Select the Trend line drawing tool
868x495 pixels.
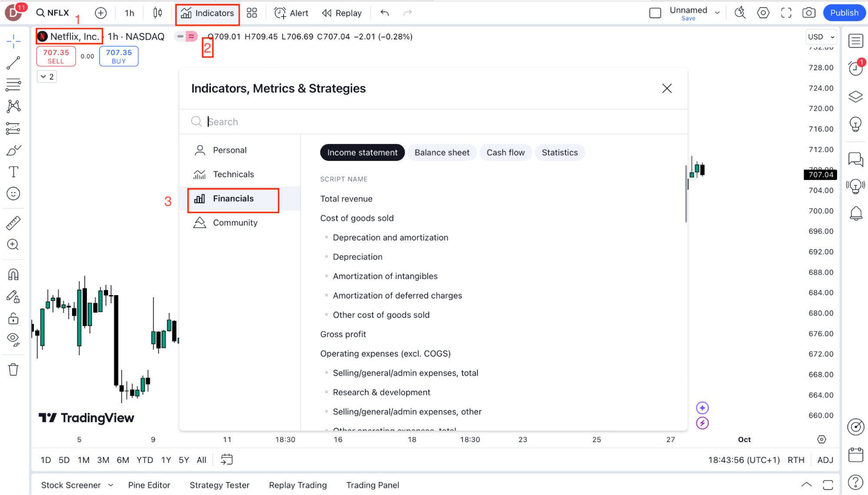(x=13, y=63)
